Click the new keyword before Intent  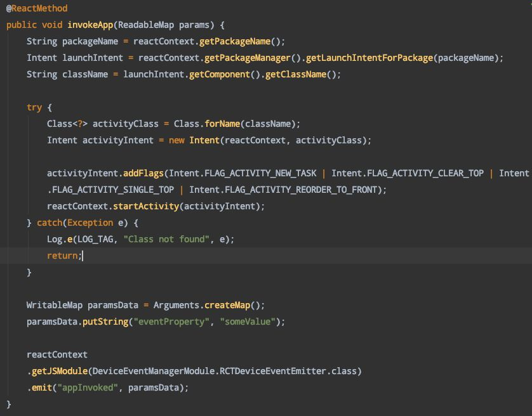pyautogui.click(x=176, y=140)
